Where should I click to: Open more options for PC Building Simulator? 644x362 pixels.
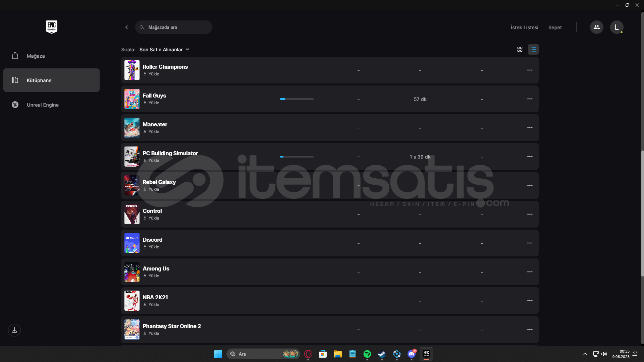coord(530,157)
